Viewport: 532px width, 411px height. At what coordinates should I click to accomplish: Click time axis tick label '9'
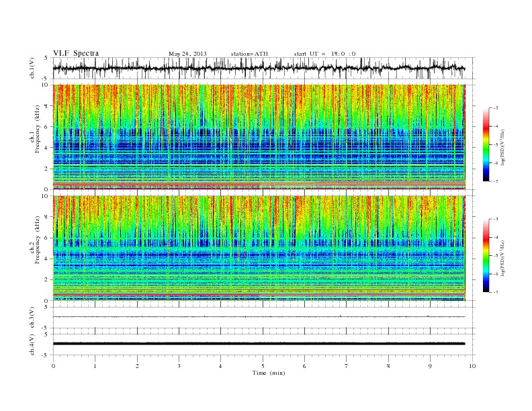430,366
